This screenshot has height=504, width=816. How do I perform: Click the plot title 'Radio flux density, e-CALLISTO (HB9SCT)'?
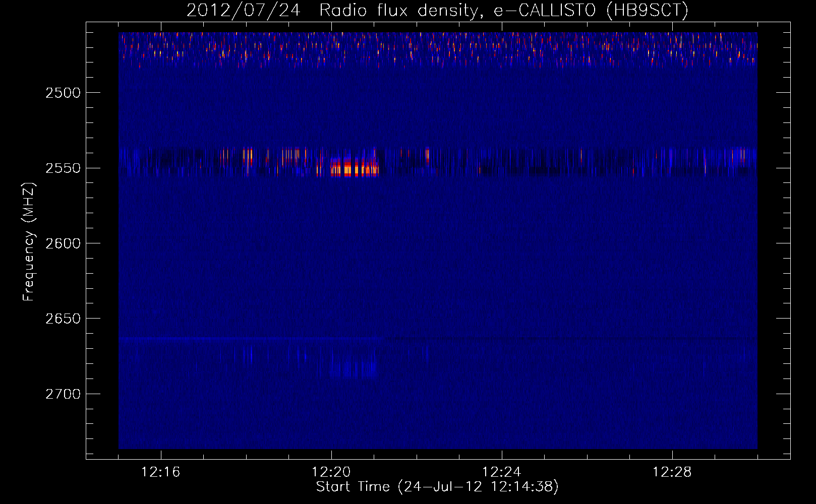503,10
